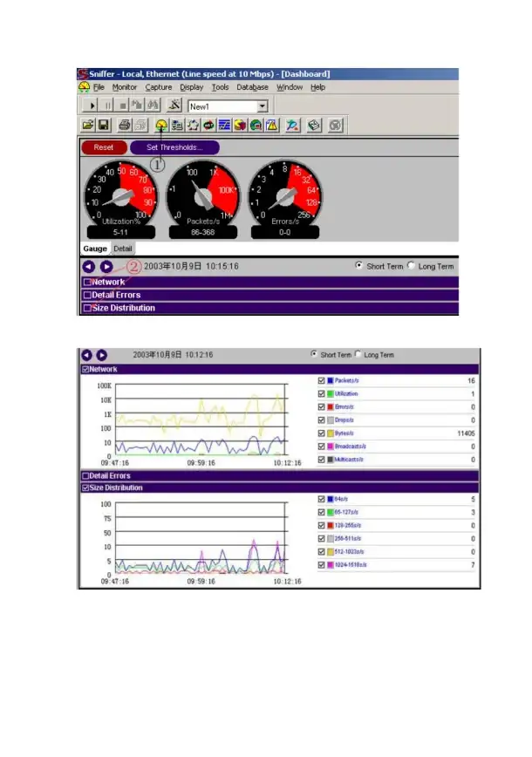Click the Open folder icon in toolbar

click(x=88, y=126)
